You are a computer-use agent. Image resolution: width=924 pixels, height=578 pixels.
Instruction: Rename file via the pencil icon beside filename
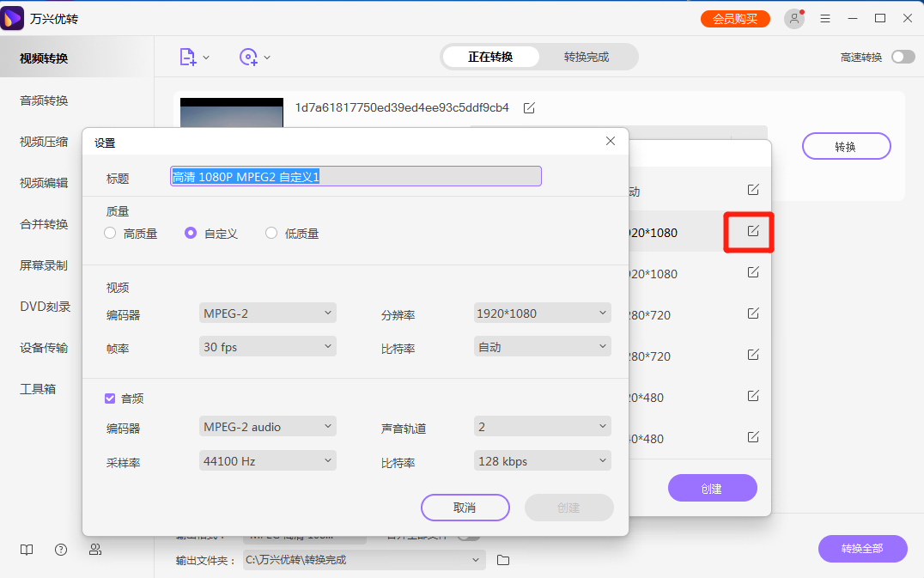(x=529, y=108)
